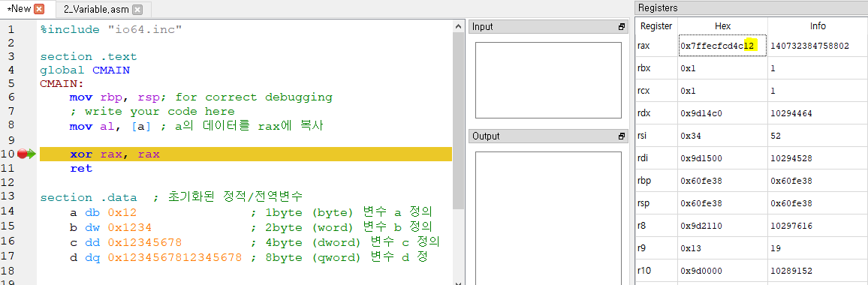Click inside the Output text area

coord(548,218)
